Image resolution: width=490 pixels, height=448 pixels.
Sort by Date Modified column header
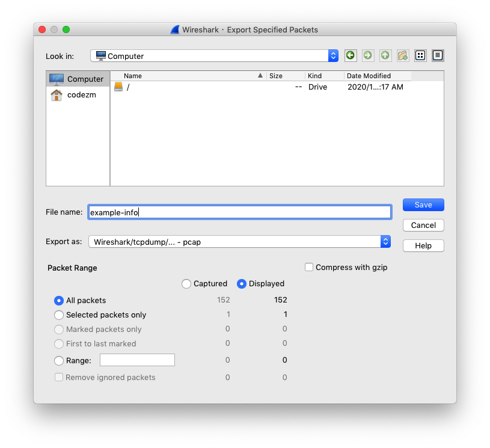pyautogui.click(x=376, y=76)
